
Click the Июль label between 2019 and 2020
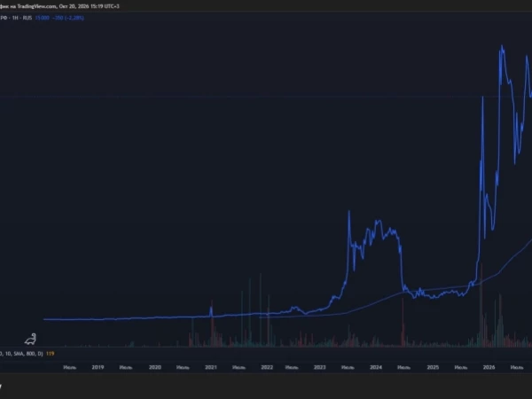(x=126, y=367)
